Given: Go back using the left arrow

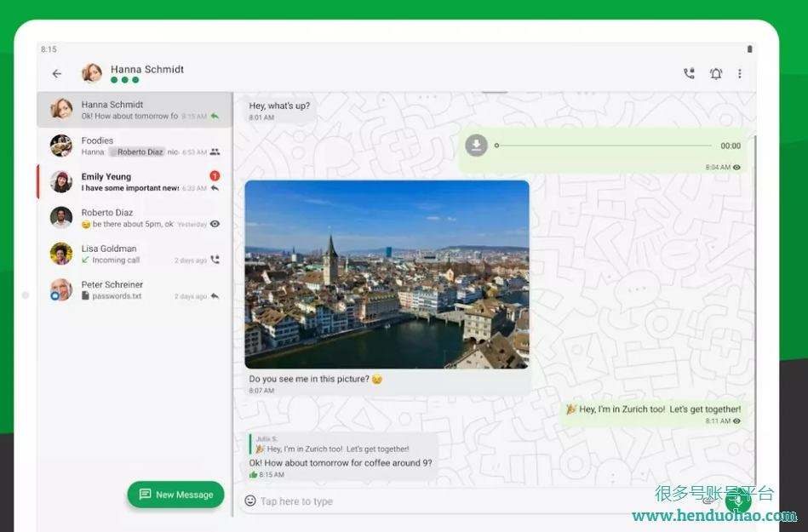Looking at the screenshot, I should [57, 74].
